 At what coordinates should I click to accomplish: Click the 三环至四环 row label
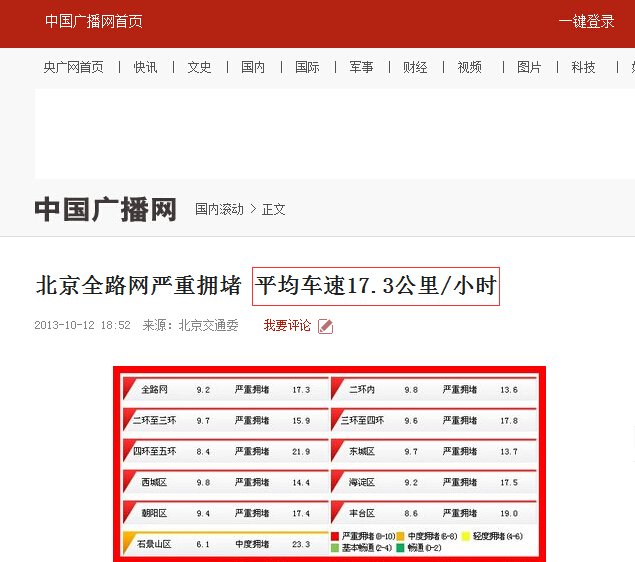coord(362,420)
